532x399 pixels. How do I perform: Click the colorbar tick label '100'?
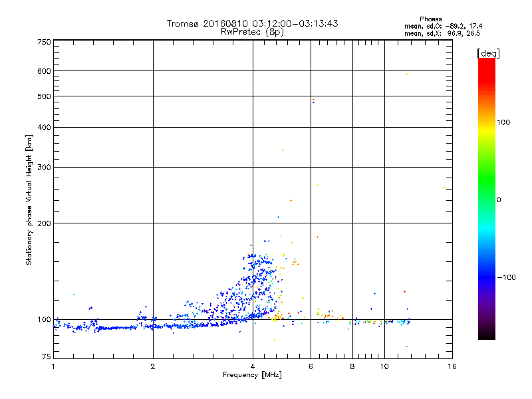tap(503, 122)
